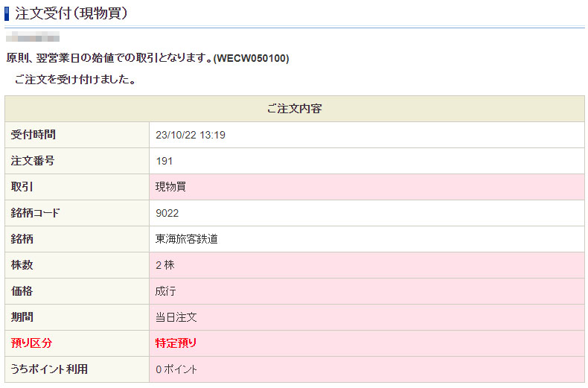Select the 受付時間 value 23/10/22 13:19

click(191, 135)
